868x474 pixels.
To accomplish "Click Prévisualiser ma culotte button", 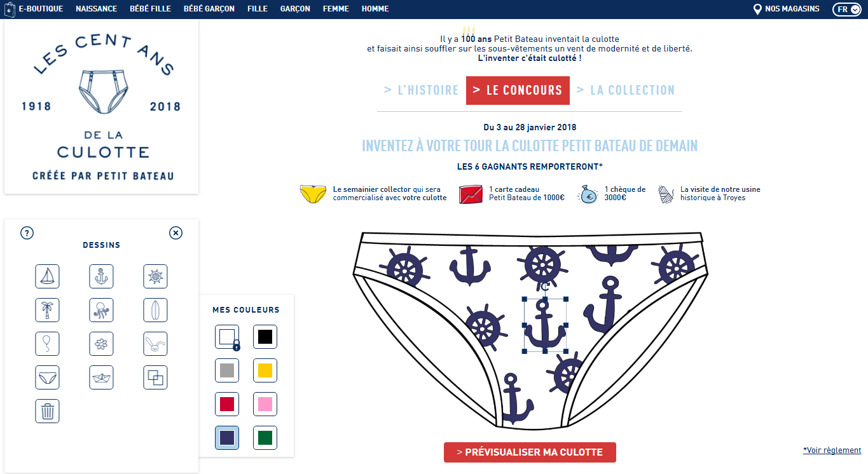I will (x=530, y=452).
